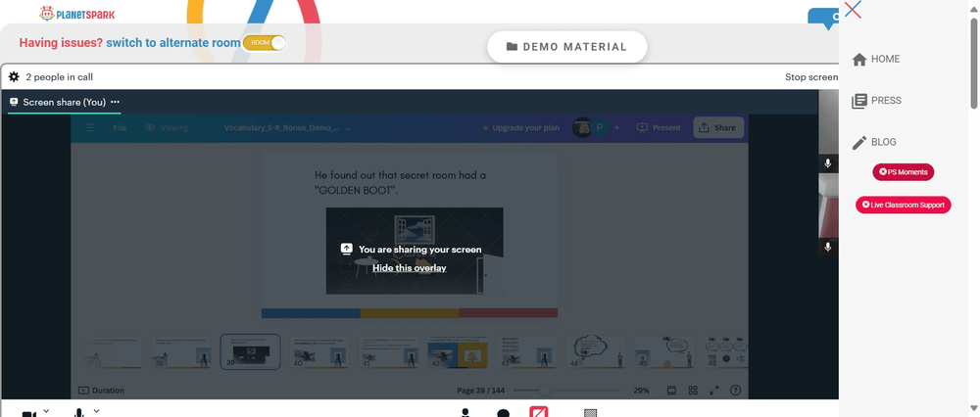Click the top participant's microphone icon
This screenshot has width=980, height=417.
[827, 163]
